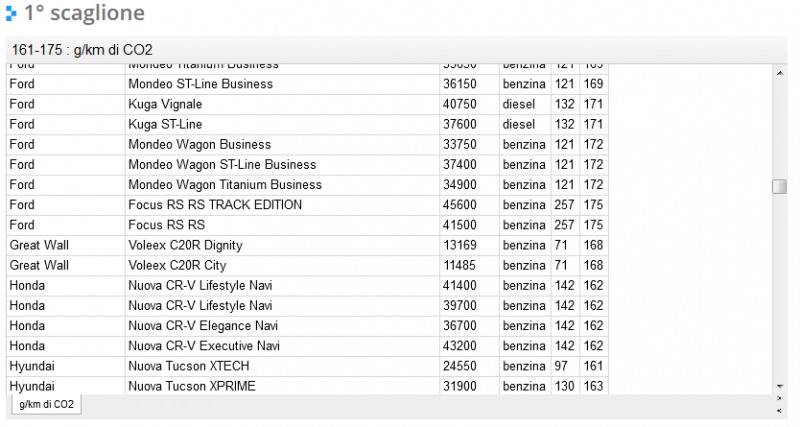Click 'Great Wall' in Voleex C20R City row

66,266
